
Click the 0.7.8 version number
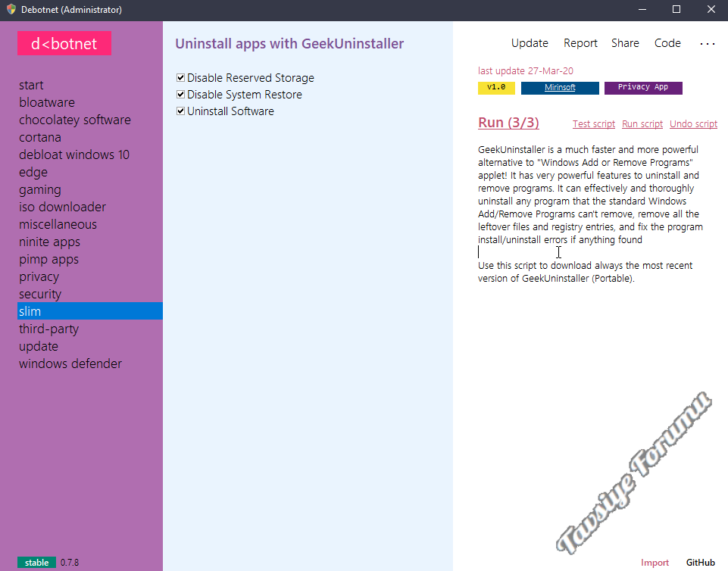(70, 563)
